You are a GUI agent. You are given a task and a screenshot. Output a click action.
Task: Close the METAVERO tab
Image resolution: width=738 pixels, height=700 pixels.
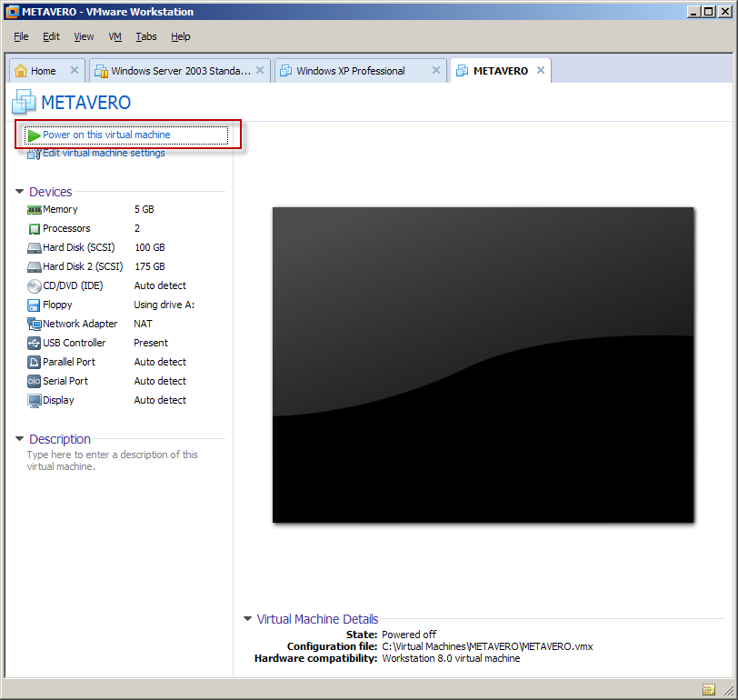click(541, 70)
